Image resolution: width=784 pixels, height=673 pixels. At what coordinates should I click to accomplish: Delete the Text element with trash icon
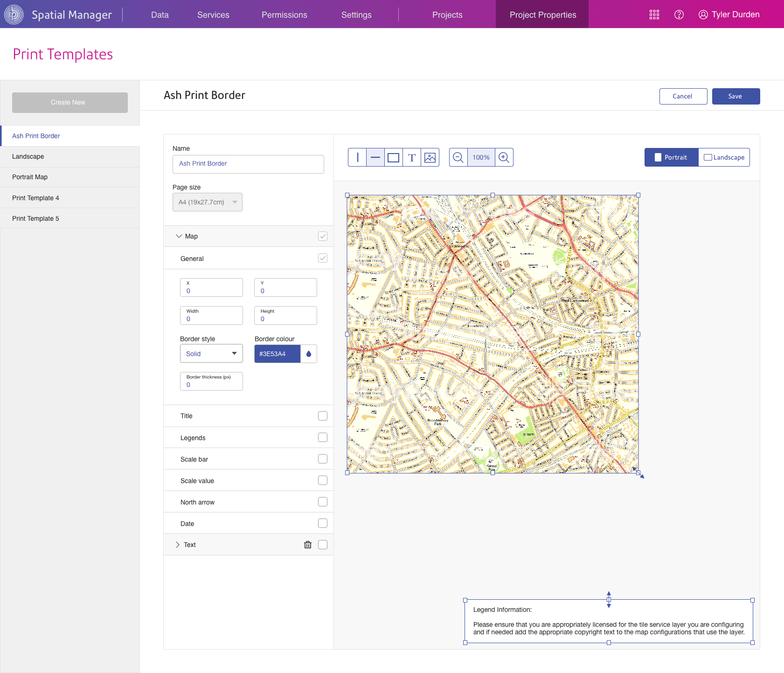[308, 545]
